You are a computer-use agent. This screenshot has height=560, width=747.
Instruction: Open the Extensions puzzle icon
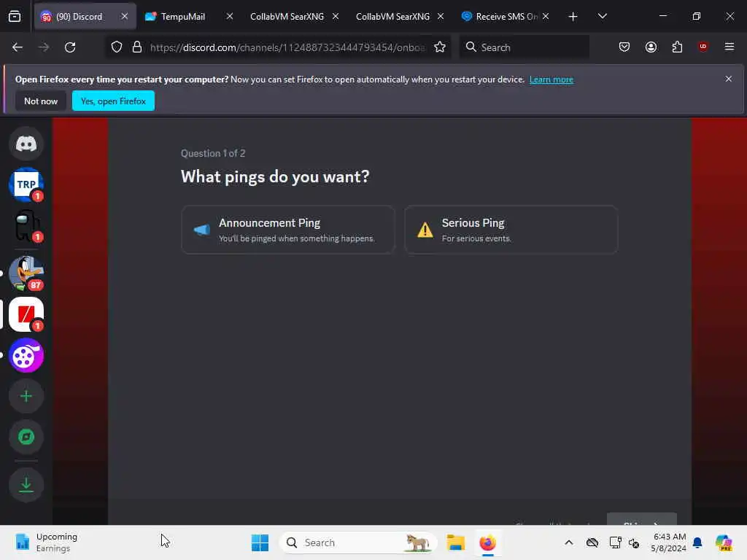coord(677,47)
